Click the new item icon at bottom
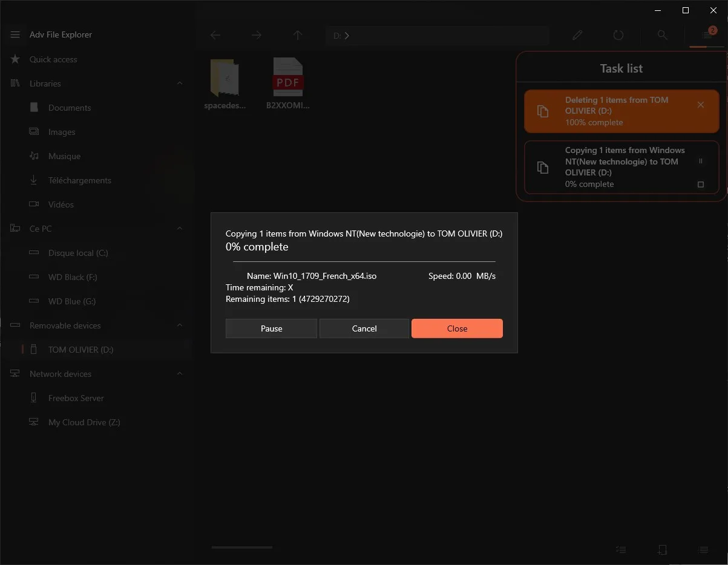 pos(662,550)
